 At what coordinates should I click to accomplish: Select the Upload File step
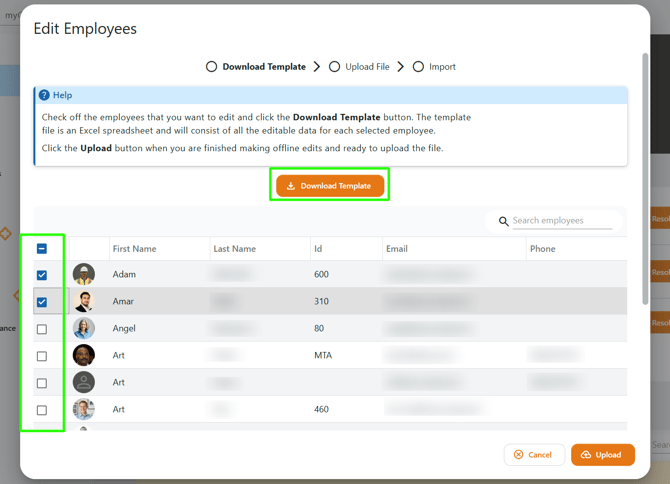point(359,67)
